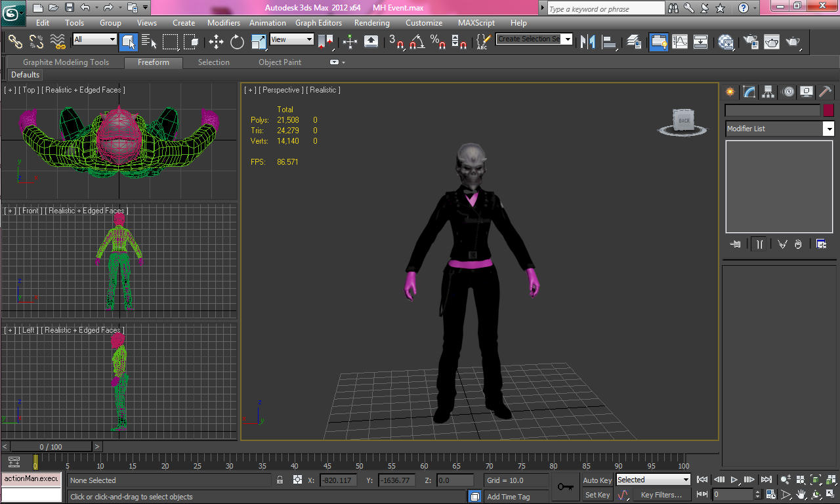The height and width of the screenshot is (504, 840).
Task: Select the Select and Scale tool
Action: 259,42
